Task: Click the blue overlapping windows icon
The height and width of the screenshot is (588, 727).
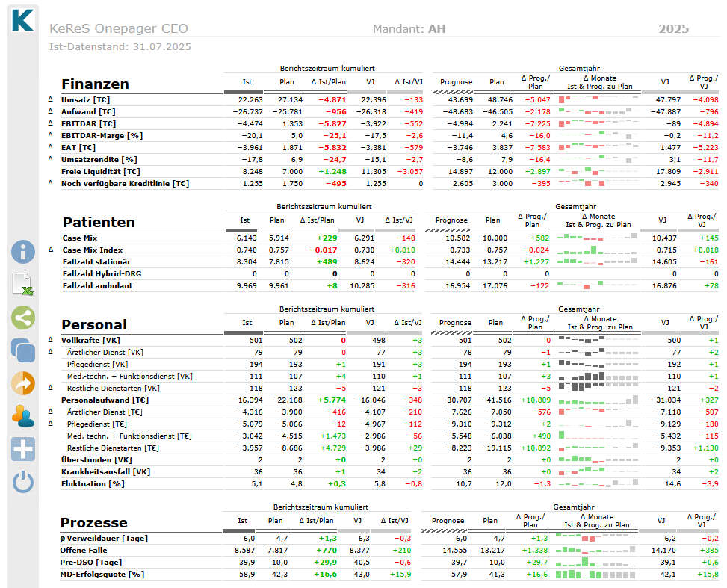Action: click(22, 350)
